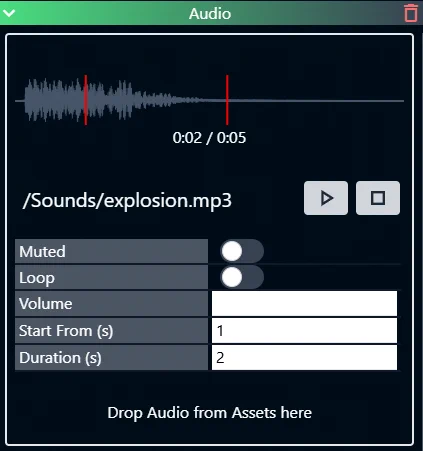
Task: Click the 0:02 / 0:05 time readout
Action: tap(209, 138)
